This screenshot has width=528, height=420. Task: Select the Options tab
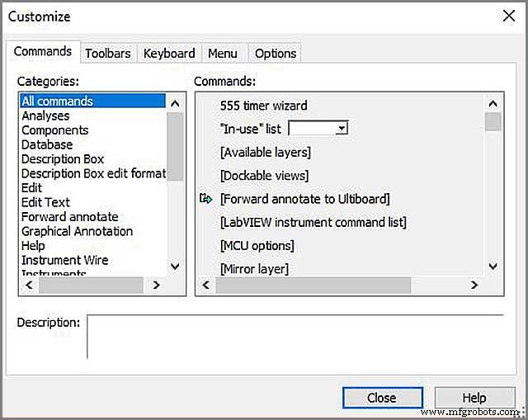(x=275, y=53)
